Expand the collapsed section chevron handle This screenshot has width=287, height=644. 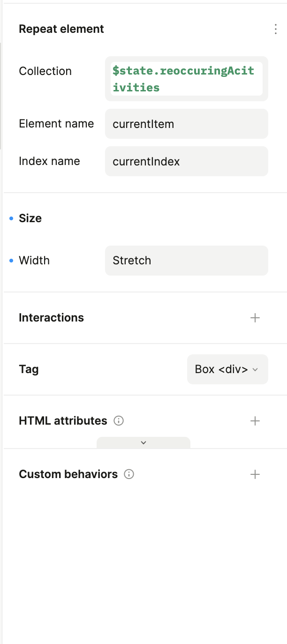(143, 442)
